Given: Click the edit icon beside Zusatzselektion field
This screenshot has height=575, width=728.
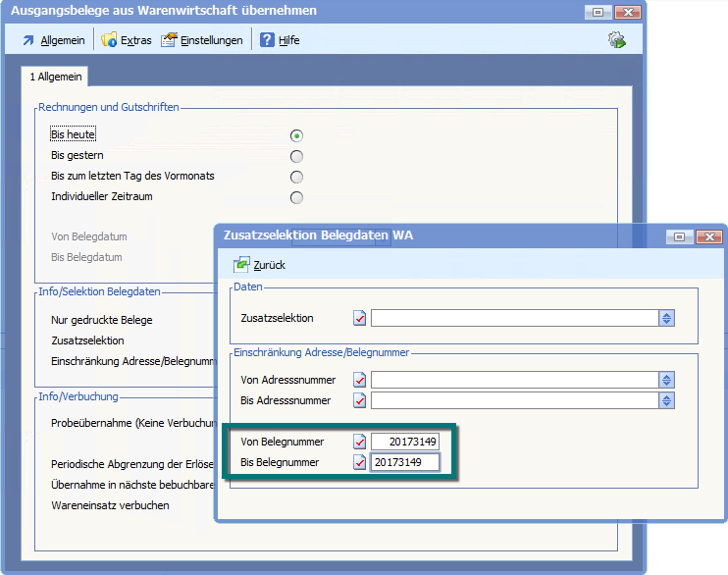Looking at the screenshot, I should [360, 318].
